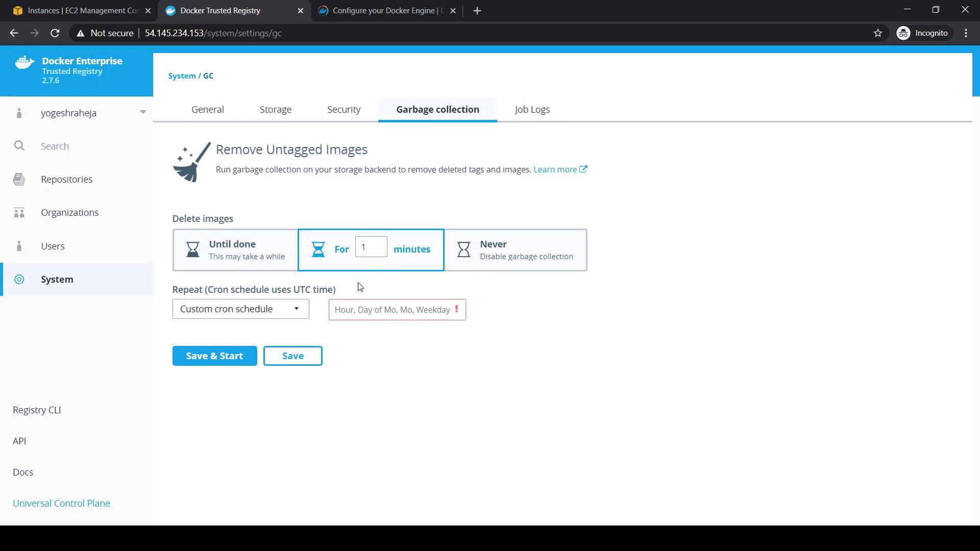The height and width of the screenshot is (551, 980).
Task: Open the Custom cron schedule dropdown
Action: (240, 309)
